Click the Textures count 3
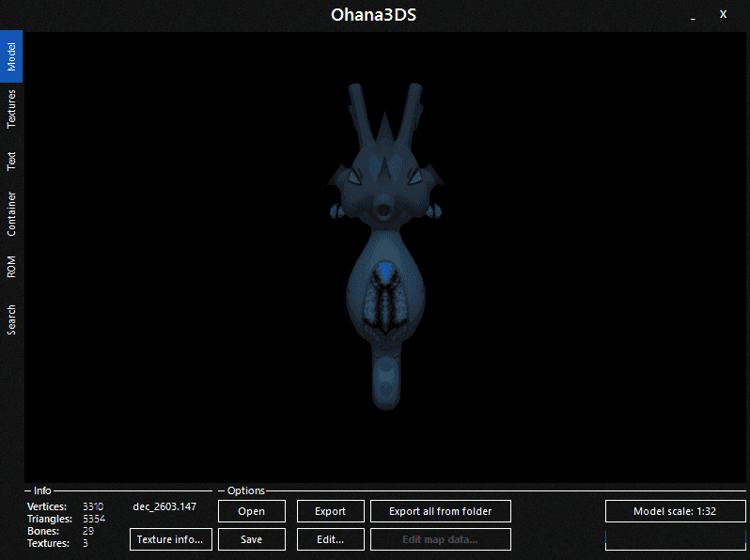750x560 pixels. pyautogui.click(x=86, y=543)
